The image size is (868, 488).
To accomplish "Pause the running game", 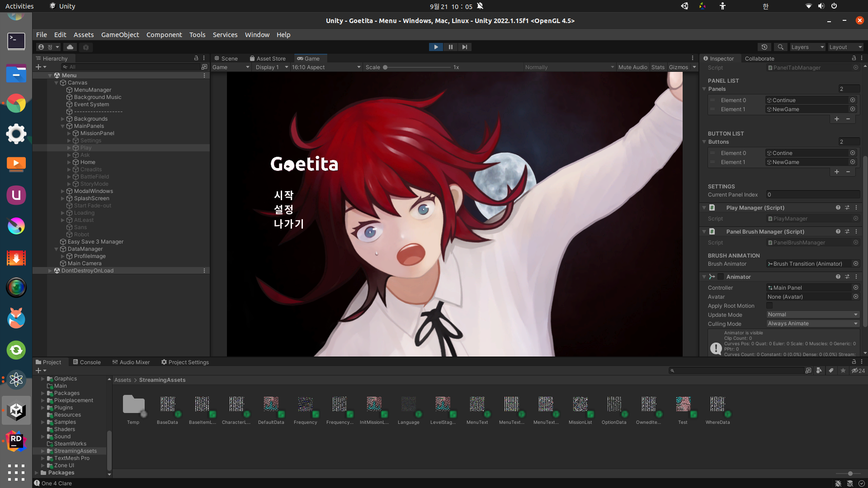I will 450,47.
